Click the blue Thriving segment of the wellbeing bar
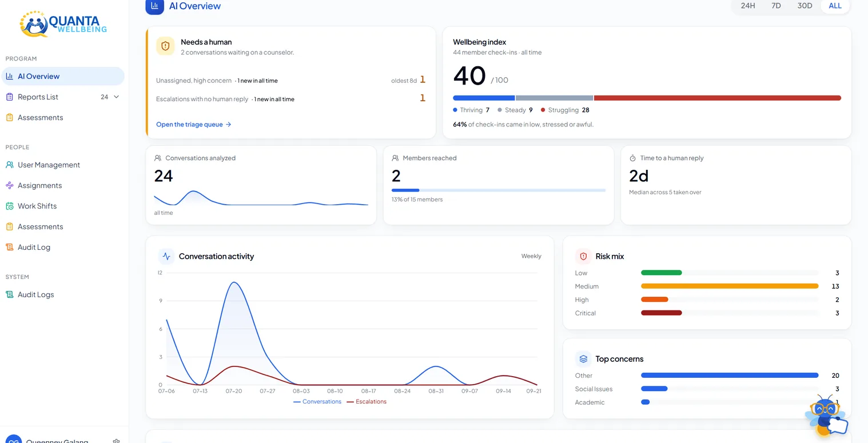Viewport: 868px width, 443px height. pyautogui.click(x=484, y=98)
